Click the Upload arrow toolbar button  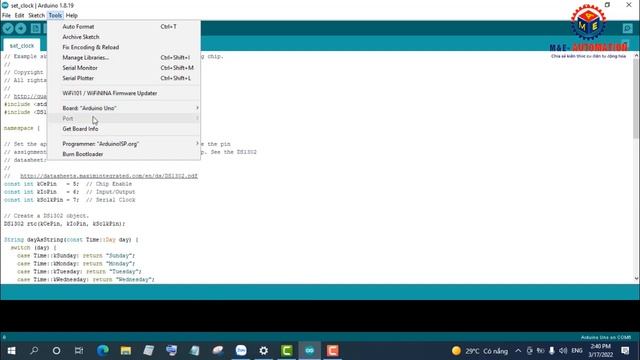(21, 28)
